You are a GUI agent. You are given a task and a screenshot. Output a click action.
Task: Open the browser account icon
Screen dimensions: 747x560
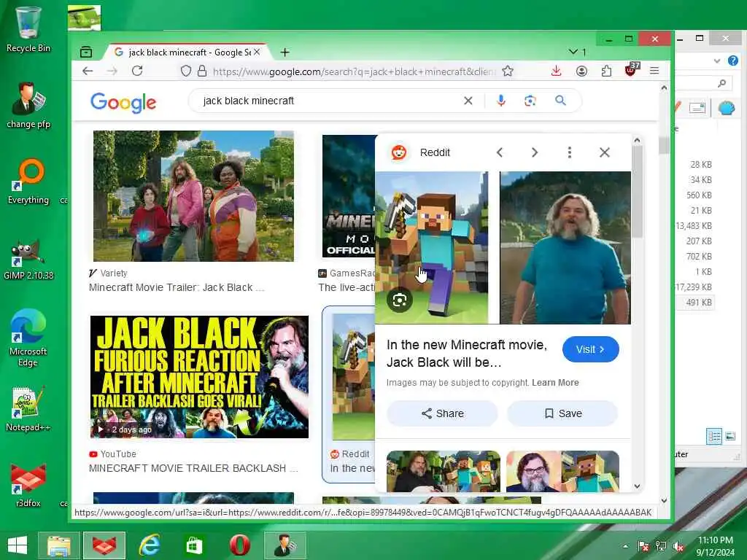(x=581, y=71)
